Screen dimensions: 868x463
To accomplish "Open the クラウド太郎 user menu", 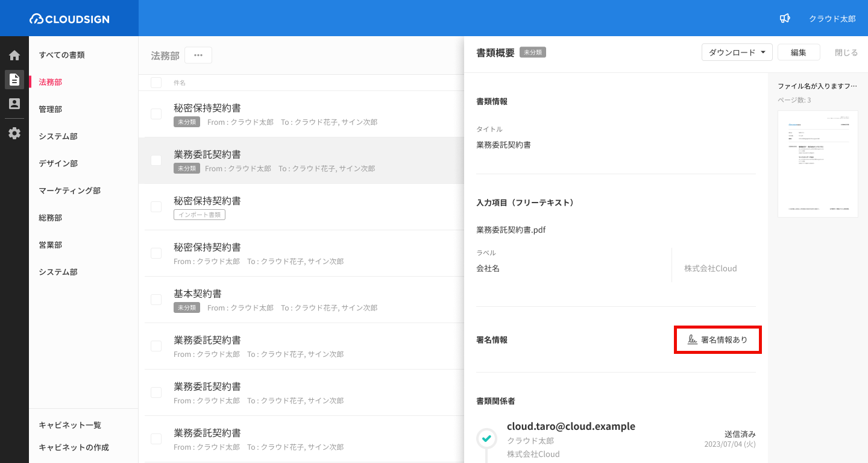I will (x=832, y=19).
